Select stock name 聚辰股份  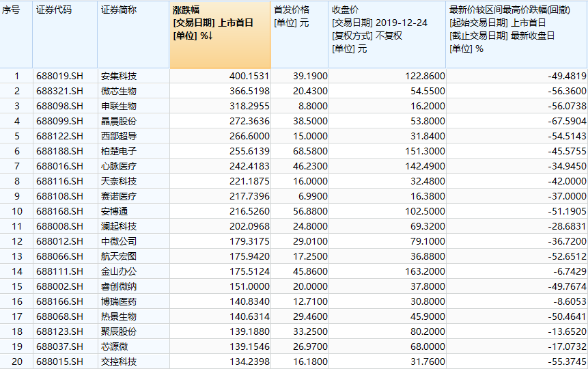[119, 331]
